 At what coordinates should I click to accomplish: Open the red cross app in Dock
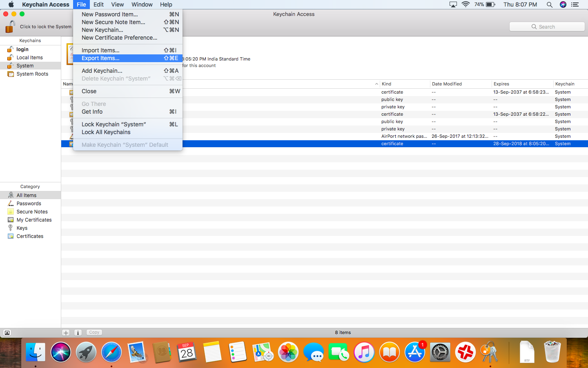point(465,352)
